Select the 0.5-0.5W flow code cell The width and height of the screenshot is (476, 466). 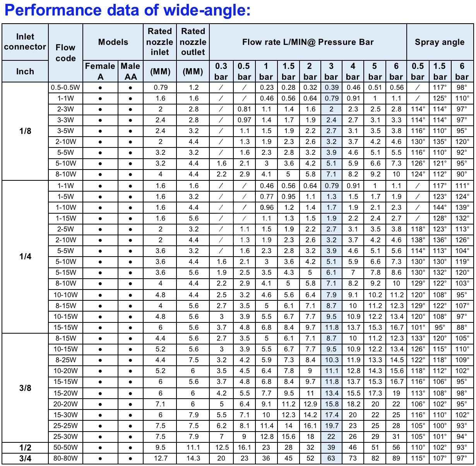pyautogui.click(x=65, y=87)
